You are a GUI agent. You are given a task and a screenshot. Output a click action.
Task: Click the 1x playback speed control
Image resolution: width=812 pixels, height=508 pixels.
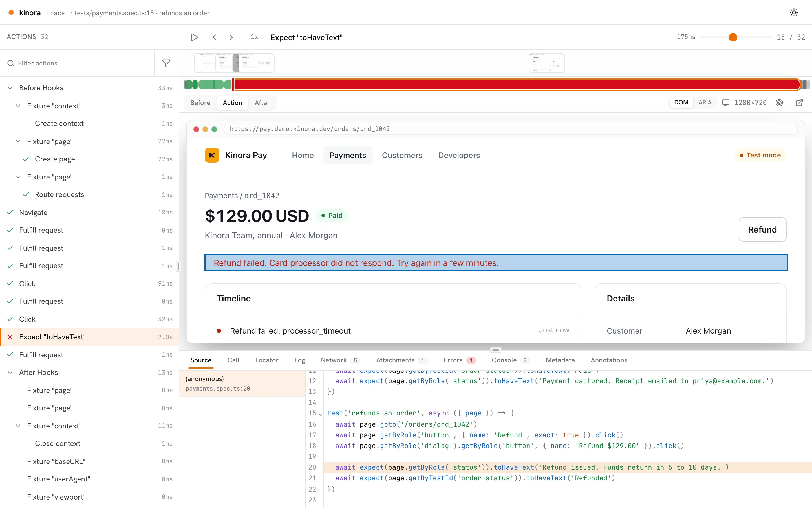[255, 37]
